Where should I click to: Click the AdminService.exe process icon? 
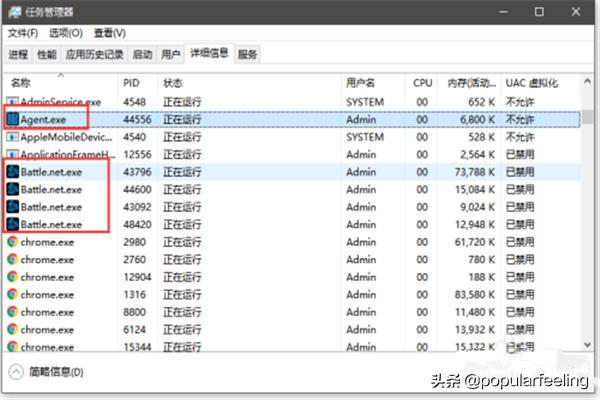pyautogui.click(x=13, y=101)
